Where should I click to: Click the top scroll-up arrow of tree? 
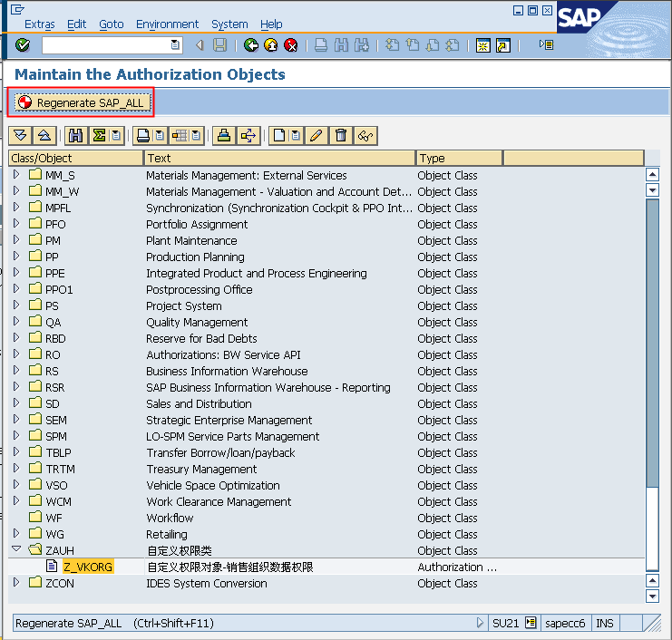click(652, 175)
